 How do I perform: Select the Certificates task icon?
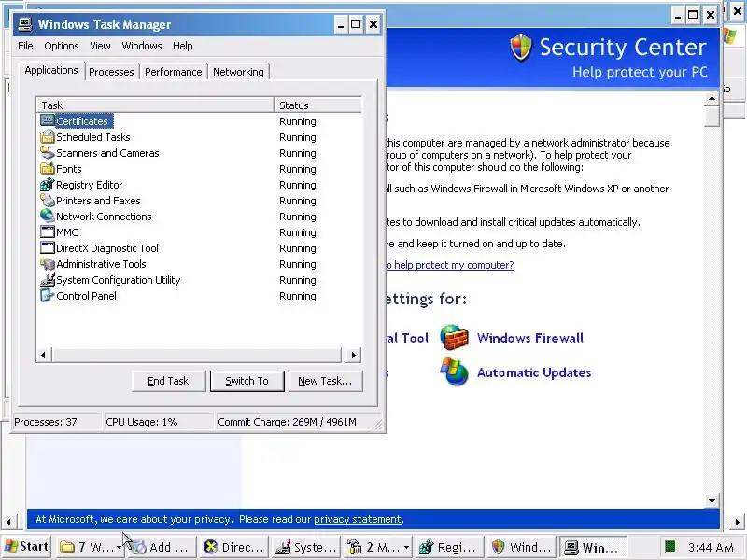(x=48, y=120)
